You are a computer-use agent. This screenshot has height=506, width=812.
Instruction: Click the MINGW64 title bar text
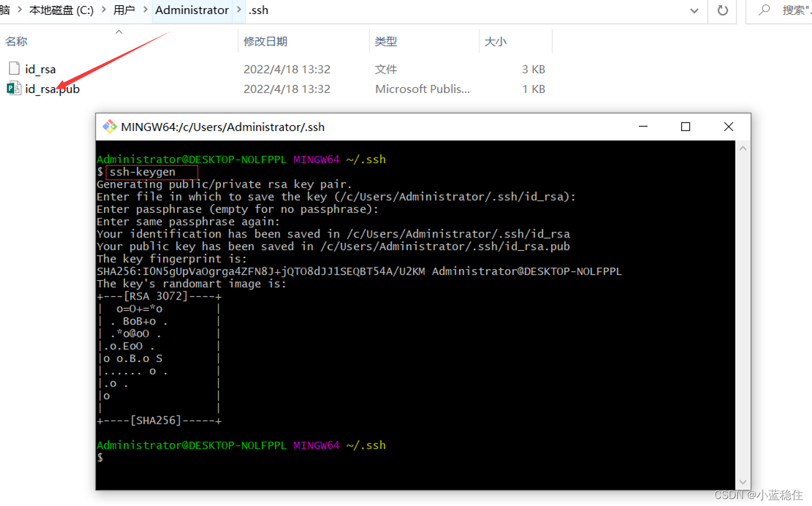point(222,126)
